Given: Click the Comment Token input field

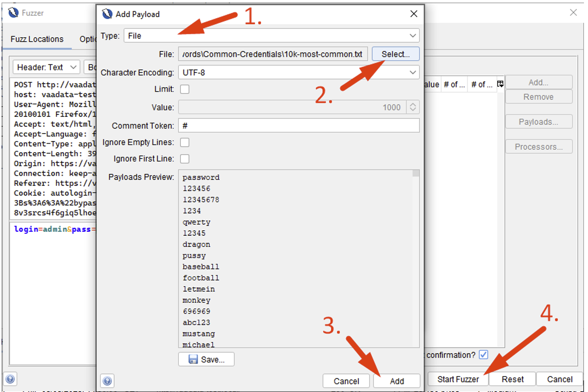Looking at the screenshot, I should 299,125.
